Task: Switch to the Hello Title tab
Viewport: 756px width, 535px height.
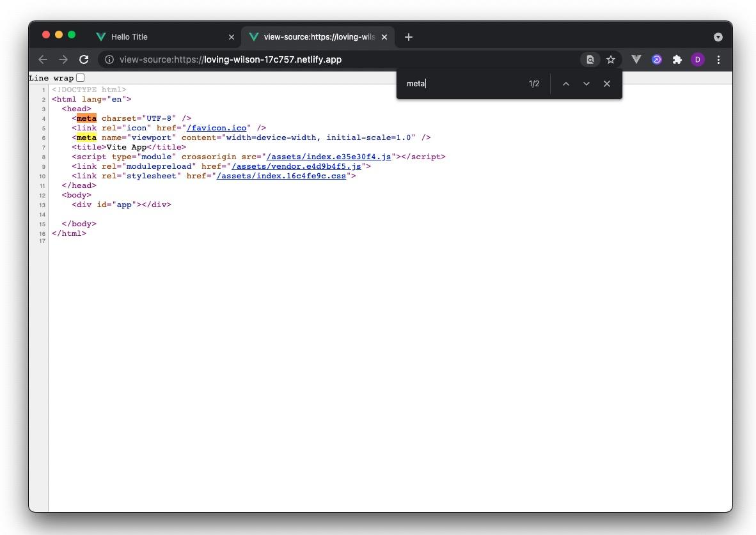Action: point(160,37)
